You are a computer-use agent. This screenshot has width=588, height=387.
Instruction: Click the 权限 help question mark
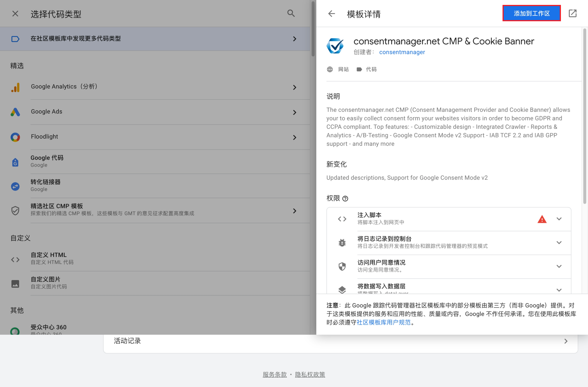(345, 199)
